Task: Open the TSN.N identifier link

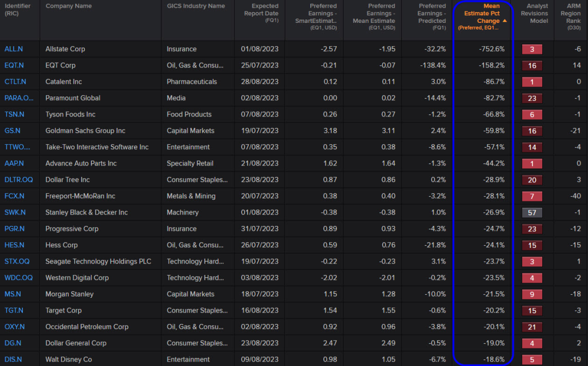Action: 14,114
